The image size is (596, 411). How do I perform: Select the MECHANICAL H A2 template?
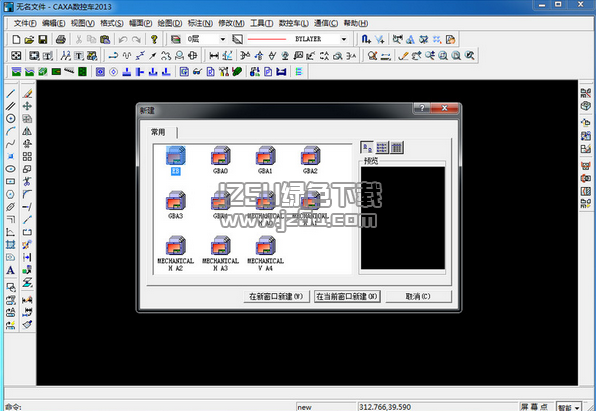(x=176, y=254)
